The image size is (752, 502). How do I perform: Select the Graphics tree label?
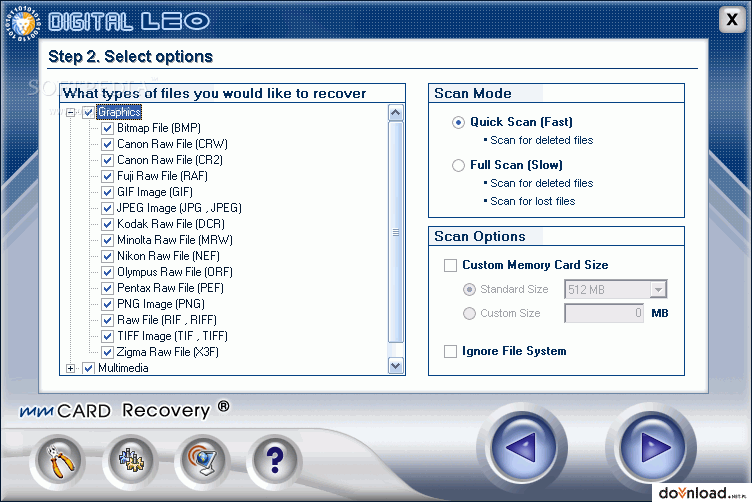119,112
